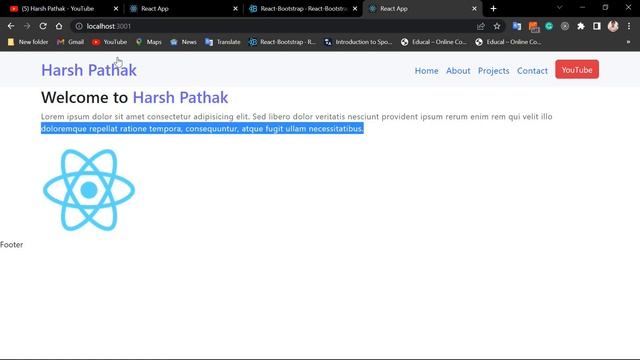Click the Footer text
This screenshot has height=360, width=640.
[x=11, y=244]
